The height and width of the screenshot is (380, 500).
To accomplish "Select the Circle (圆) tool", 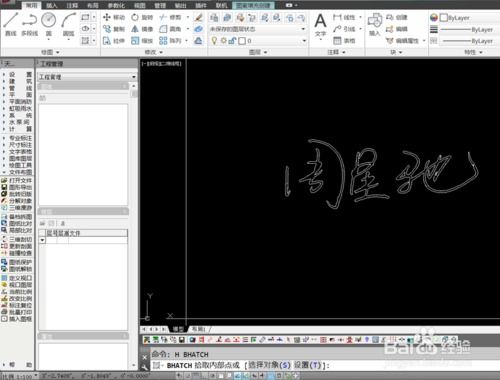I will pos(49,24).
